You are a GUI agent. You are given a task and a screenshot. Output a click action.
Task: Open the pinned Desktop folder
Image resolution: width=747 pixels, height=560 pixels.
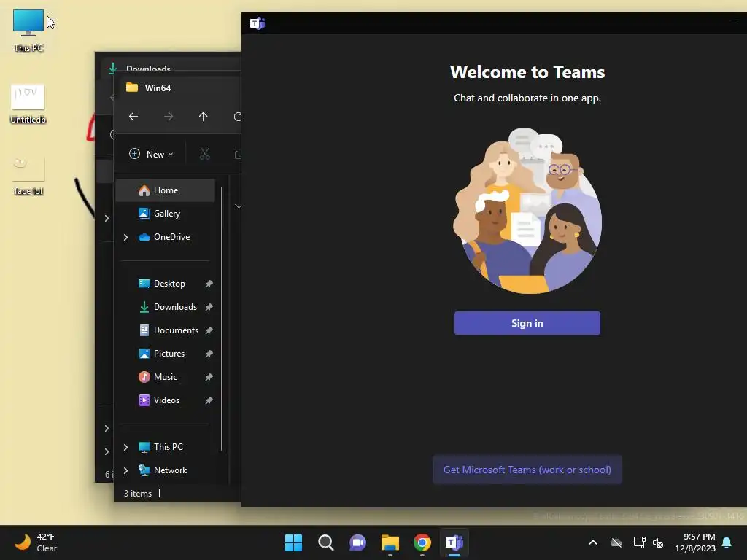(x=166, y=284)
